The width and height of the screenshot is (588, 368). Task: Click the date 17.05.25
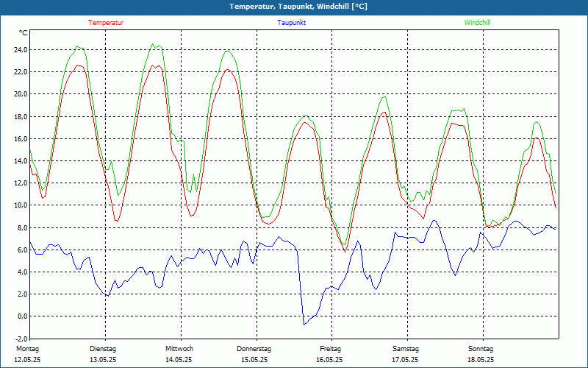point(406,360)
